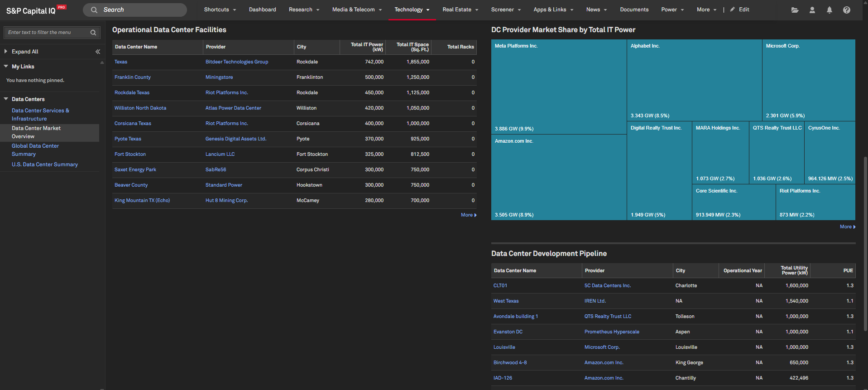Click the magnifier icon in the Search bar
This screenshot has height=390, width=868.
[x=94, y=10]
